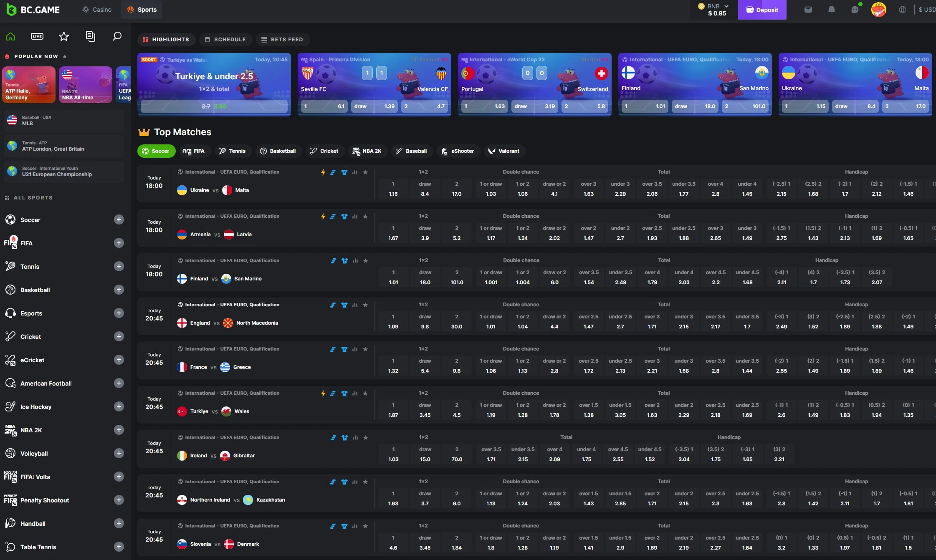Open the chat bubble icon
This screenshot has width=936, height=560.
(x=855, y=10)
